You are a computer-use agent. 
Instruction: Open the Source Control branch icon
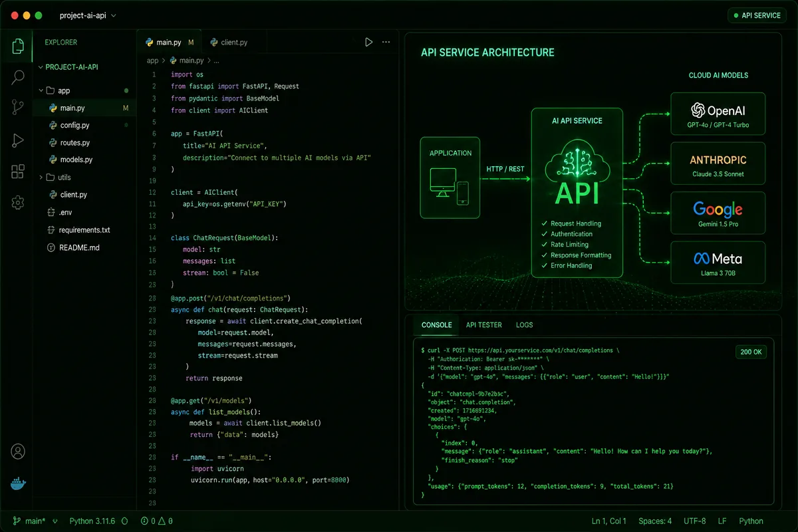18,108
